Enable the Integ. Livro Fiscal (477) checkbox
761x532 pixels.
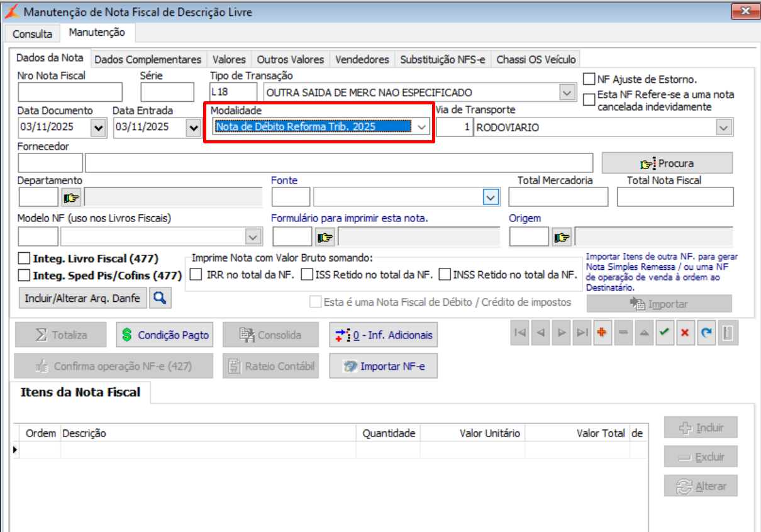click(25, 258)
